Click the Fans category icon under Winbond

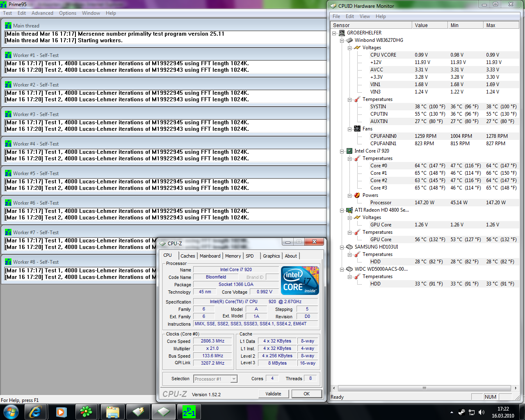[x=357, y=129]
